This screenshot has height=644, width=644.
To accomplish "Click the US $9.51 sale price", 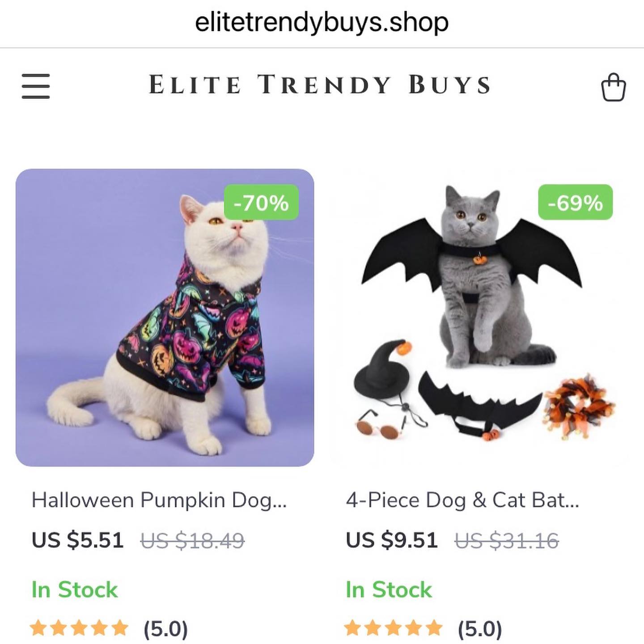I will click(392, 540).
